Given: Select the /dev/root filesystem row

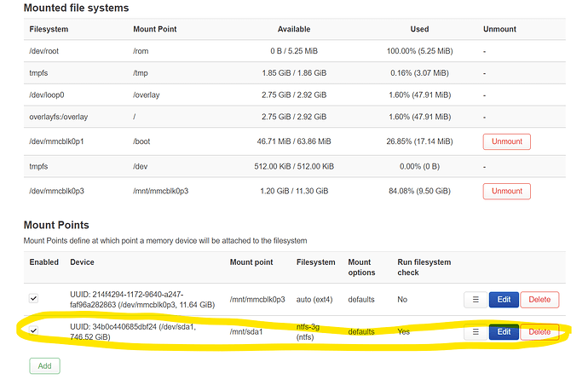Looking at the screenshot, I should tap(294, 51).
